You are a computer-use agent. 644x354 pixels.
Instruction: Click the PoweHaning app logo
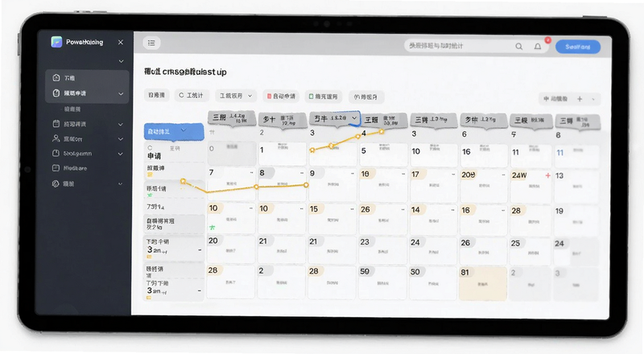(56, 42)
